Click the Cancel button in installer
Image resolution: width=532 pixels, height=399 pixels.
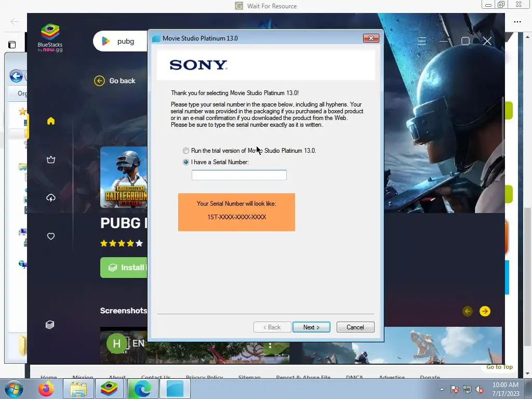pyautogui.click(x=355, y=327)
